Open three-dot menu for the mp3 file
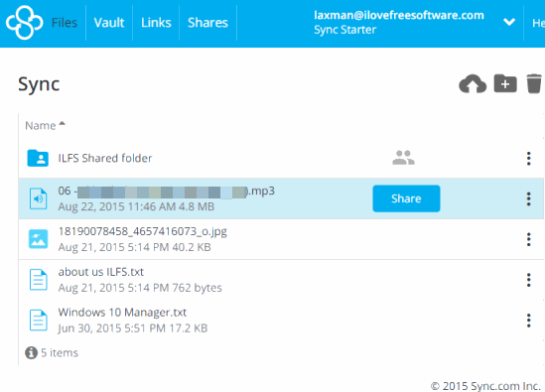The image size is (545, 392). coord(529,198)
